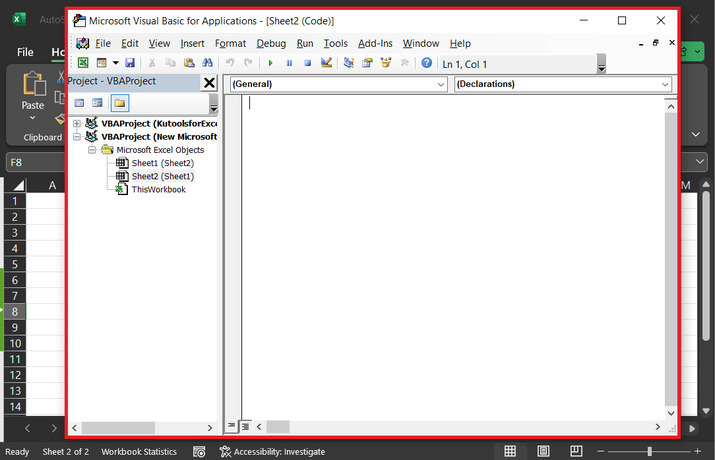
Task: Switch to Page Layout view in Excel status bar
Action: [543, 452]
